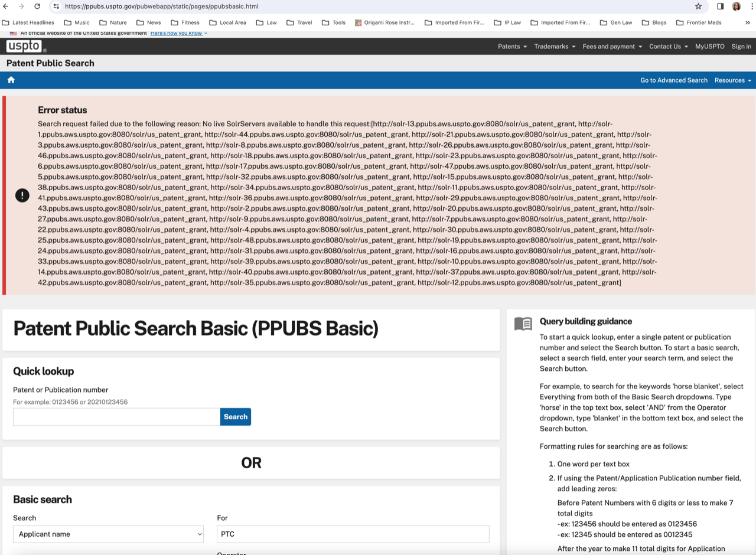
Task: Bookmark this page with the star icon
Action: coord(698,6)
